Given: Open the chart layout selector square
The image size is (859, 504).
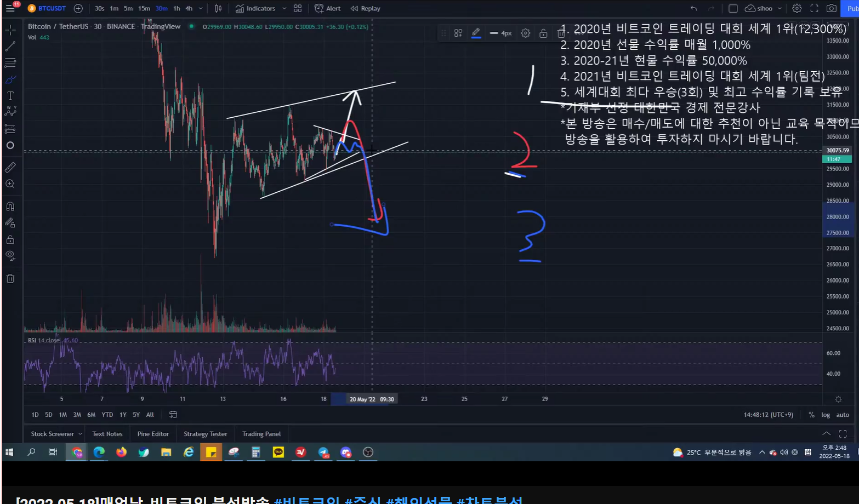Looking at the screenshot, I should click(733, 8).
